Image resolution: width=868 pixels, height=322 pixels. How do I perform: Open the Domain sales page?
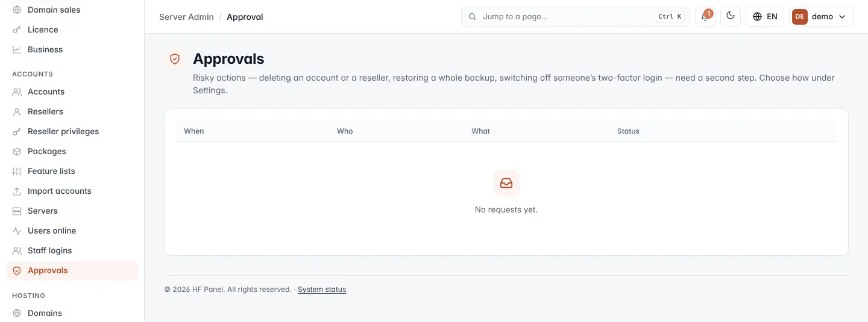pyautogui.click(x=72, y=10)
